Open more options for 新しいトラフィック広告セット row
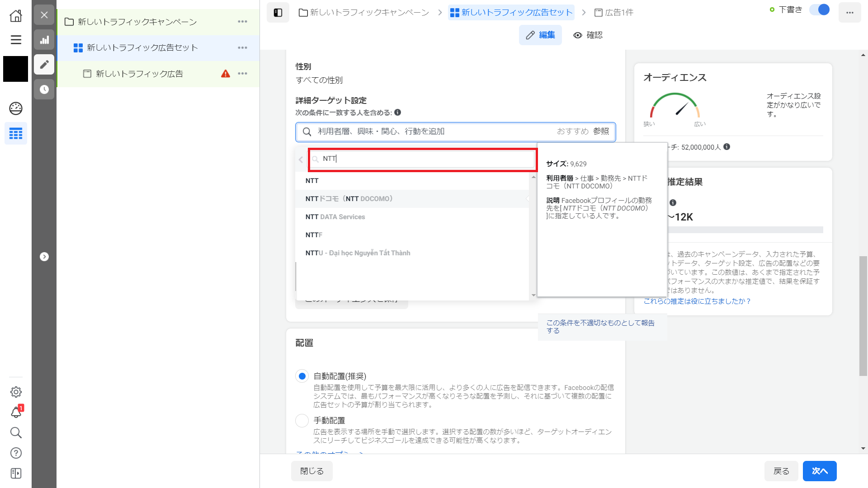This screenshot has height=488, width=868. click(x=243, y=47)
